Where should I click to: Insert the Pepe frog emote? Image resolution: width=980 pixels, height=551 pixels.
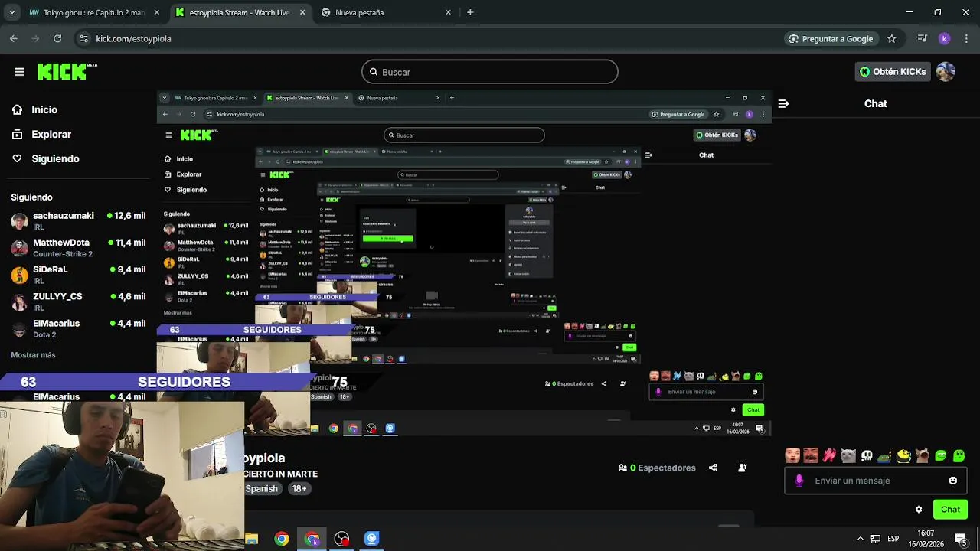[885, 456]
